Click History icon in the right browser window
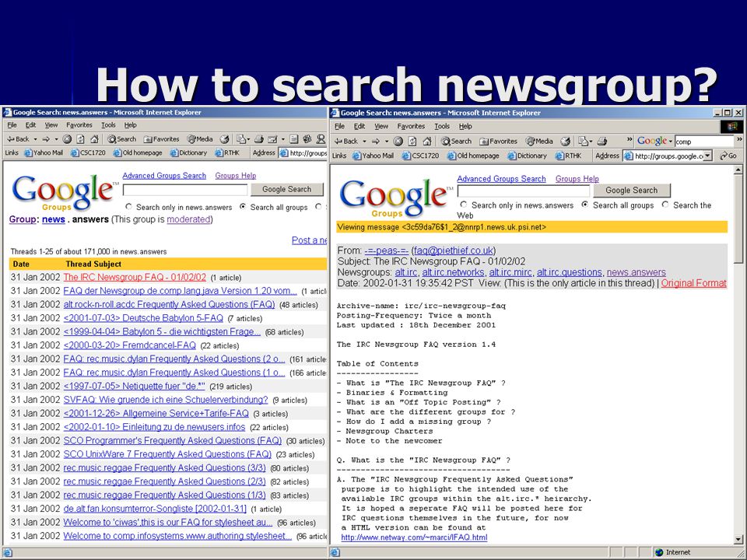Screen dimensions: 747x560 pos(565,141)
